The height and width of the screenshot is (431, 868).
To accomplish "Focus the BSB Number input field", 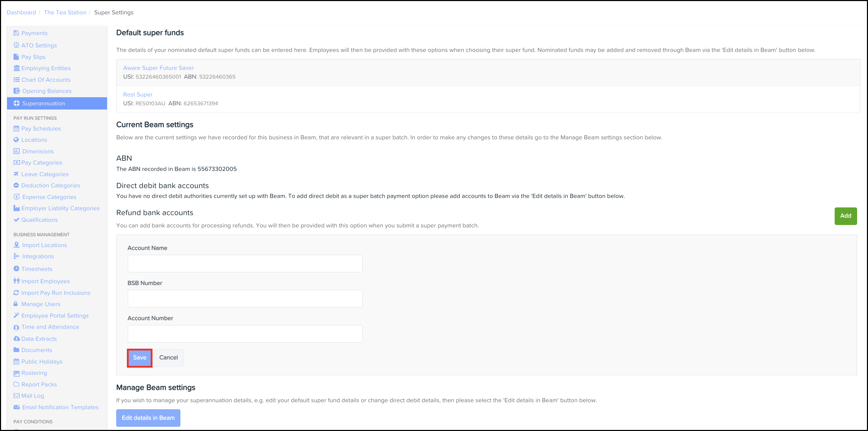I will point(245,299).
